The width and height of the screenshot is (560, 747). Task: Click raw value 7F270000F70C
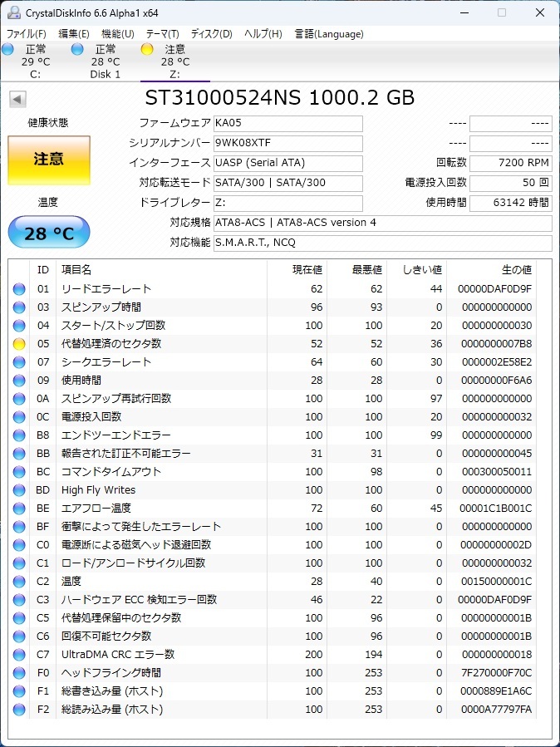click(497, 673)
